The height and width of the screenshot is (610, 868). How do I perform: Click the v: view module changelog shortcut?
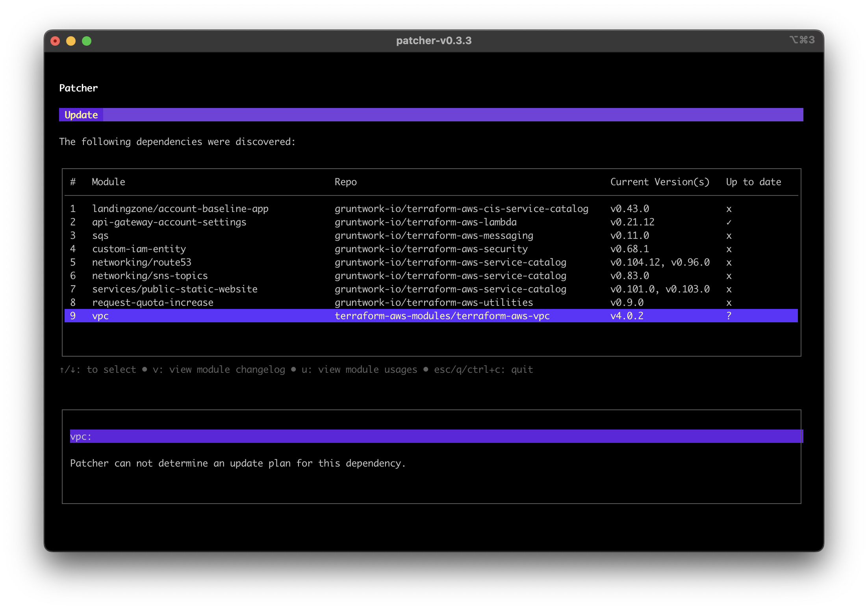[219, 369]
